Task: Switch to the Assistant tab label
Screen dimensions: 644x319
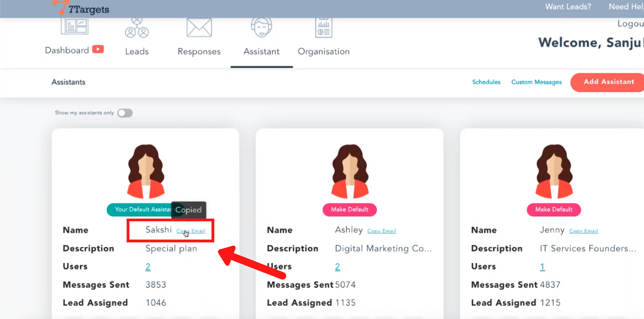Action: click(x=261, y=51)
